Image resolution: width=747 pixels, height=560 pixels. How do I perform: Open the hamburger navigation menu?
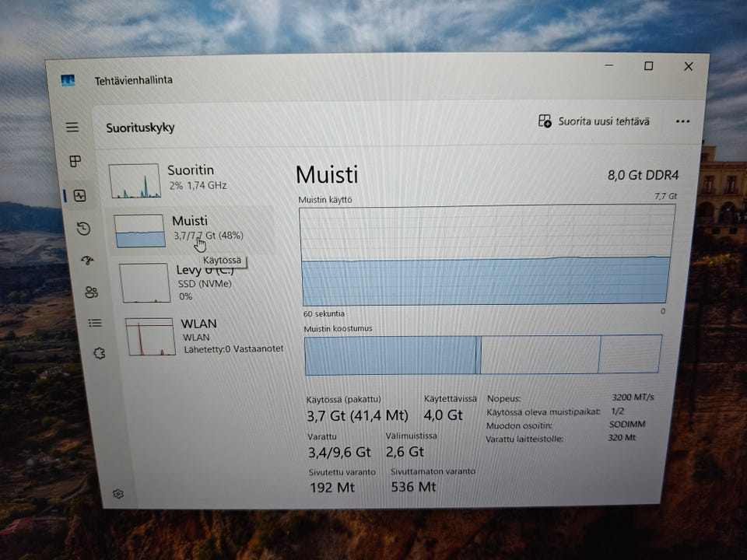[72, 127]
